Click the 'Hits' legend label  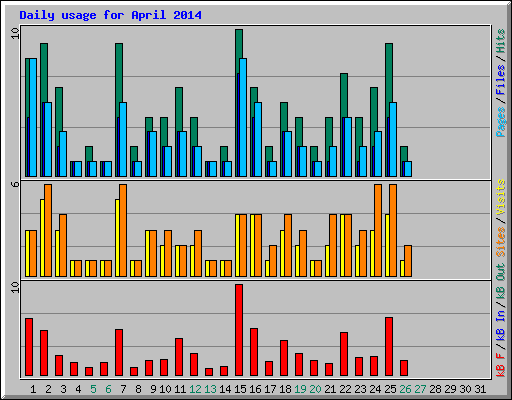[x=500, y=41]
